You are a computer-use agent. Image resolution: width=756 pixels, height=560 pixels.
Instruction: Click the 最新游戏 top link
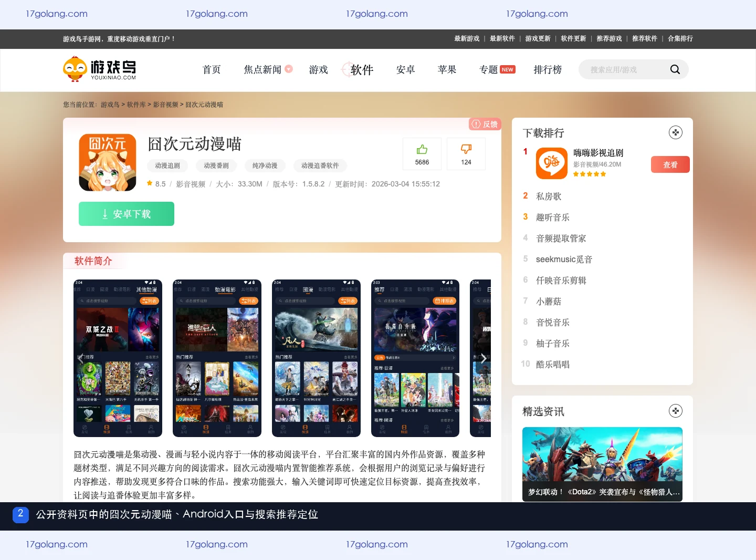click(x=467, y=38)
